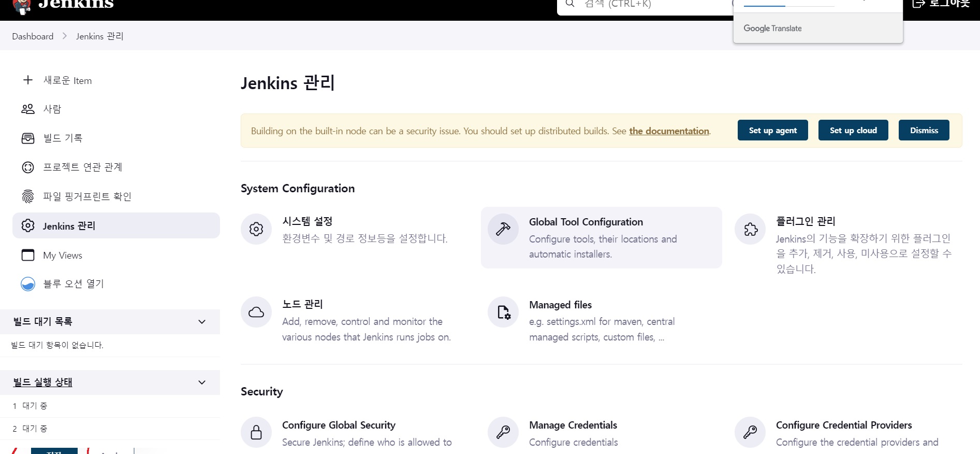This screenshot has height=454, width=980.
Task: Click Jenkins 관리 breadcrumb link
Action: 99,36
